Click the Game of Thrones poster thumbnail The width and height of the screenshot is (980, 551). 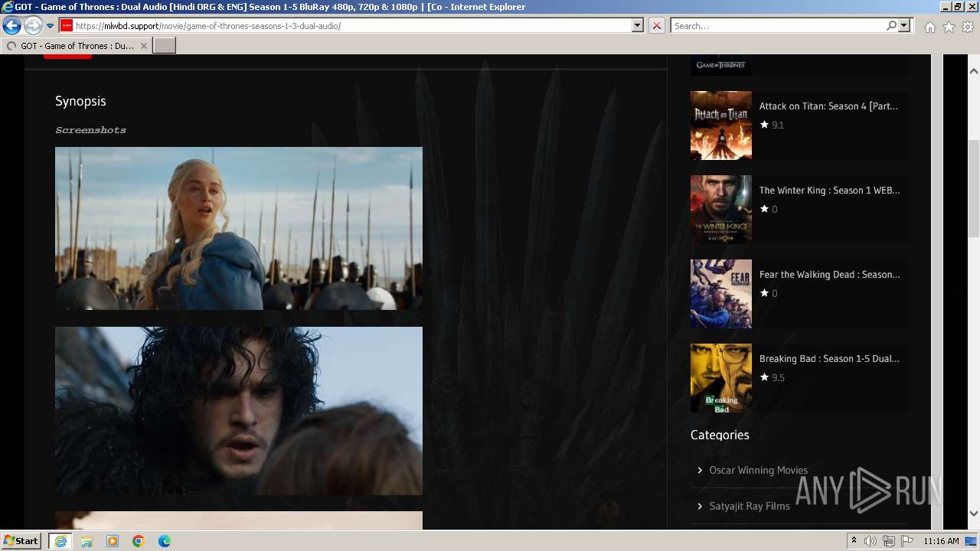(x=721, y=65)
